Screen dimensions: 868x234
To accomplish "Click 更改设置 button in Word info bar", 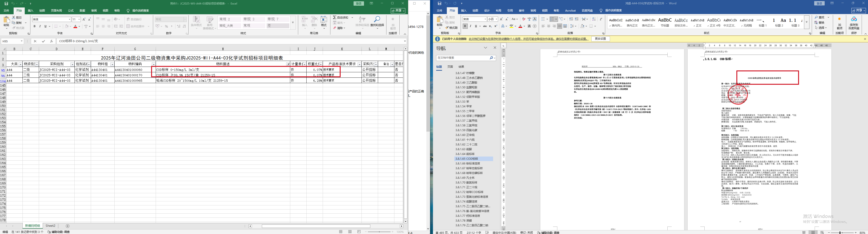I will click(x=600, y=39).
